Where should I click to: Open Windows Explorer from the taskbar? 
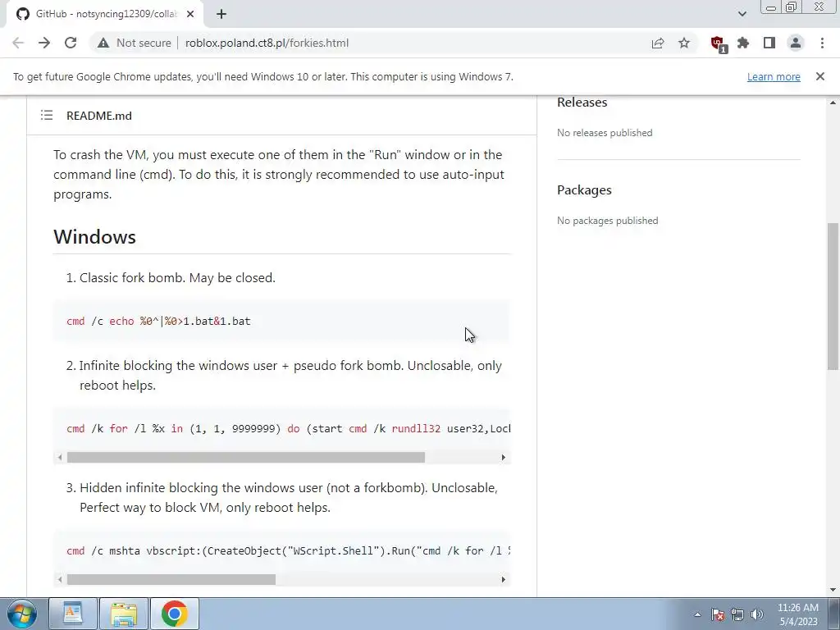(124, 614)
